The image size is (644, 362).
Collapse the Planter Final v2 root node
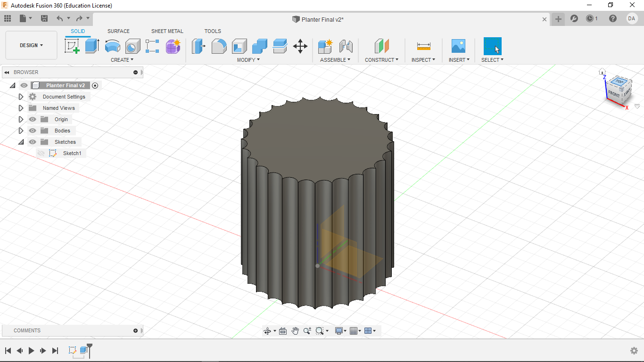[x=12, y=85]
